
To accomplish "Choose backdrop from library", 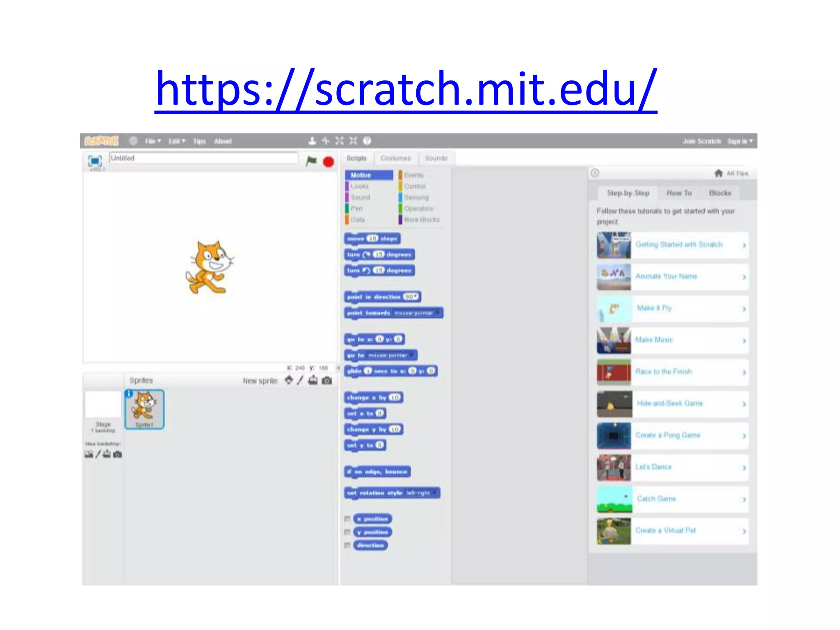I will pyautogui.click(x=89, y=454).
